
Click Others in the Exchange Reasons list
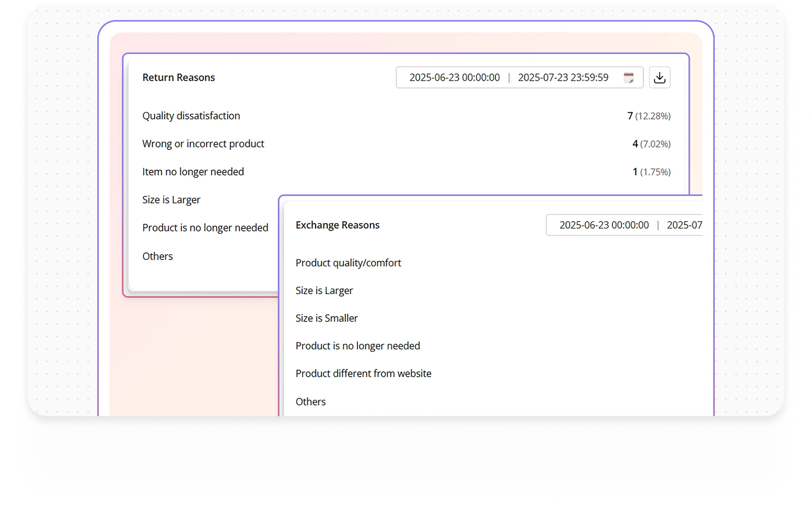[x=310, y=401]
